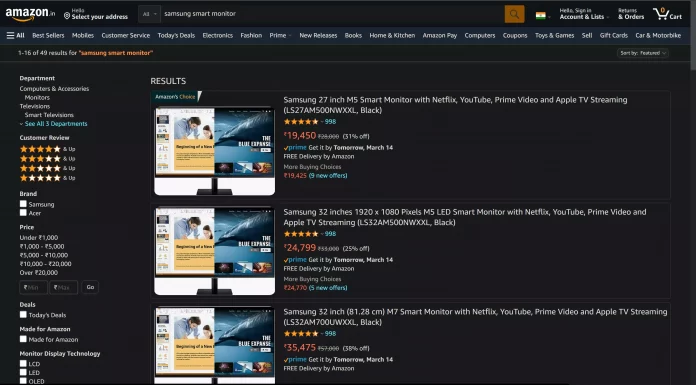696x385 pixels.
Task: Open Electronics in the nav bar
Action: [218, 36]
